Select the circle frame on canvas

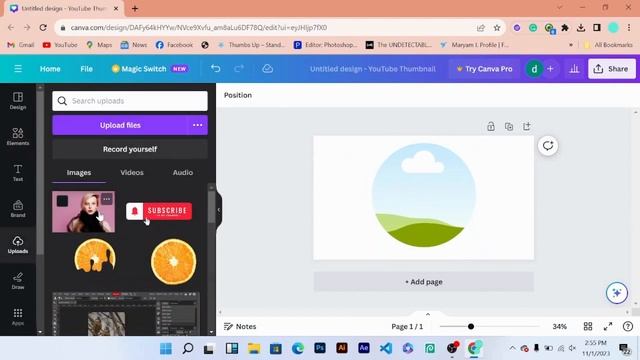[x=424, y=195]
